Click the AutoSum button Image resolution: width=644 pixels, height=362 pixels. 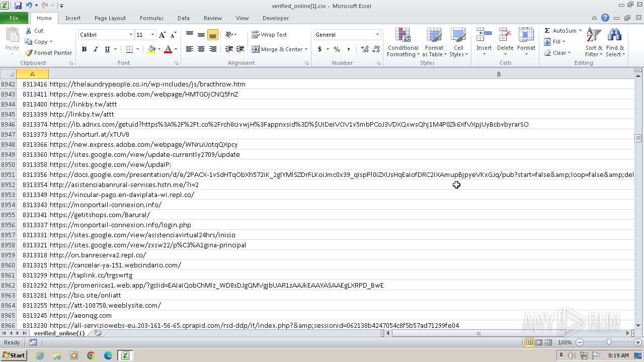click(x=560, y=31)
